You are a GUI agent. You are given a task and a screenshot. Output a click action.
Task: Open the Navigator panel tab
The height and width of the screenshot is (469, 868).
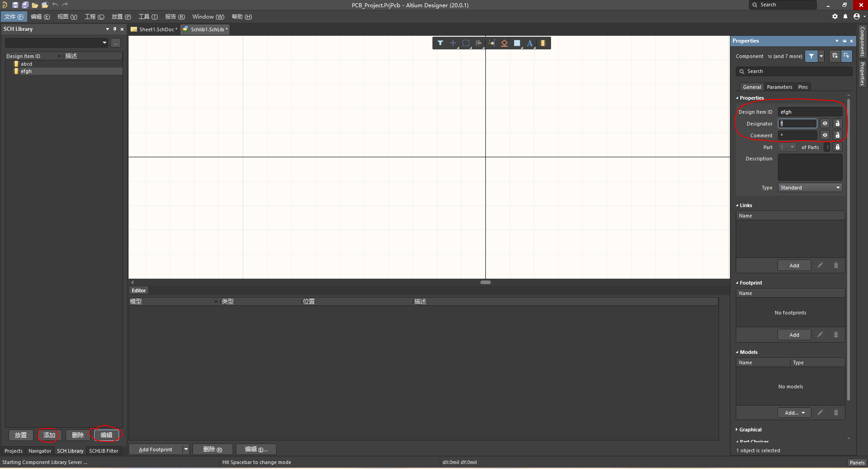(40, 451)
